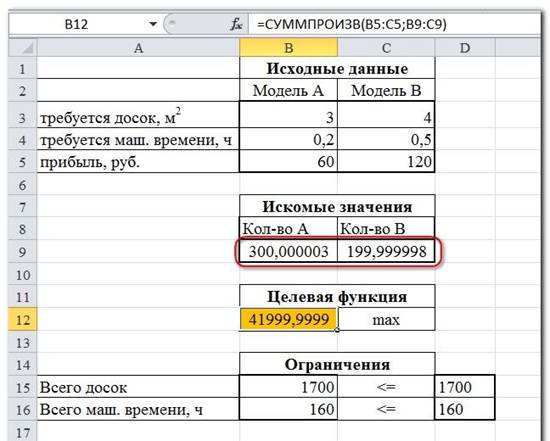This screenshot has height=441, width=550.
Task: Select column D header
Action: (465, 47)
